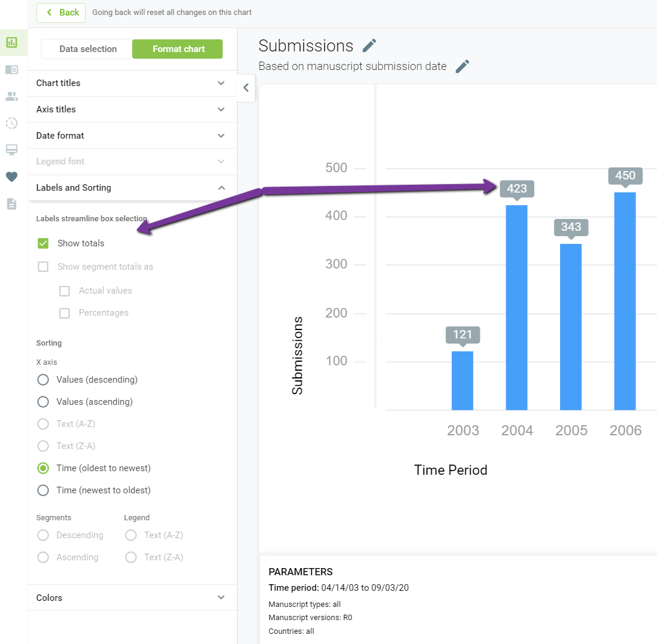Edit the chart subtitle with the pencil icon
Screen dimensions: 657x644
tap(462, 66)
